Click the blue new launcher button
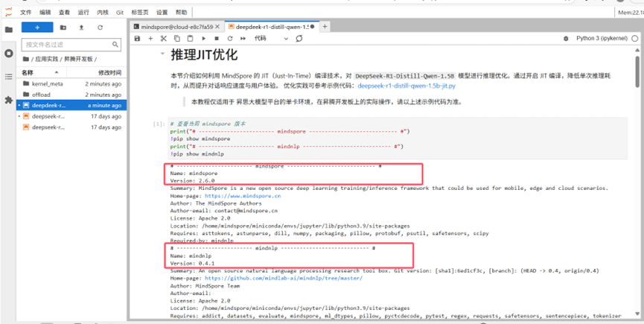 (x=37, y=28)
